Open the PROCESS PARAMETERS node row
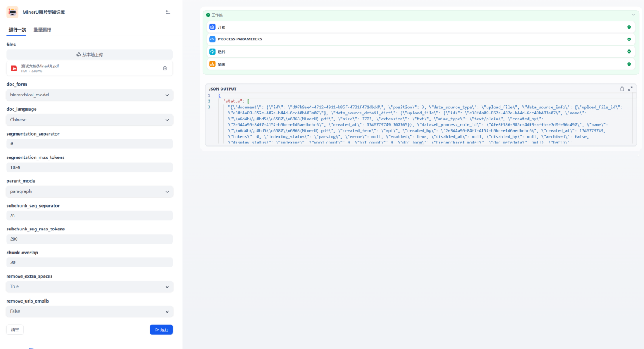Image resolution: width=644 pixels, height=349 pixels. click(420, 39)
